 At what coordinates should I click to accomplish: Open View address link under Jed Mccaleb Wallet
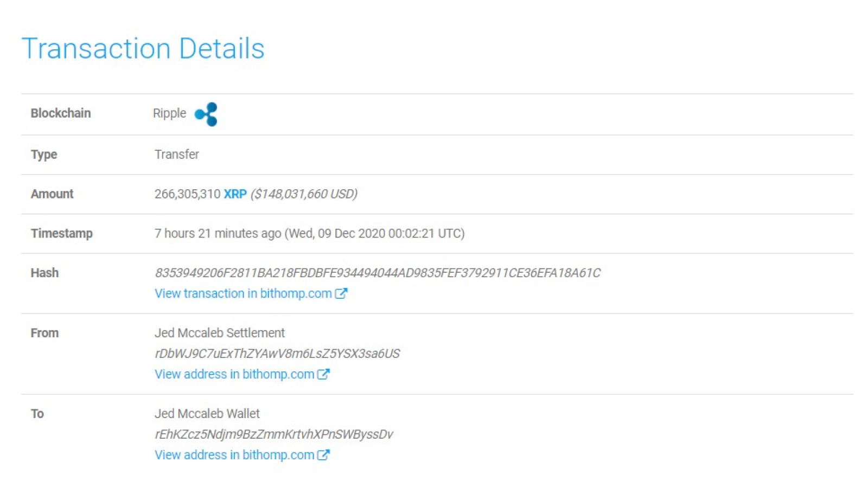click(x=234, y=455)
